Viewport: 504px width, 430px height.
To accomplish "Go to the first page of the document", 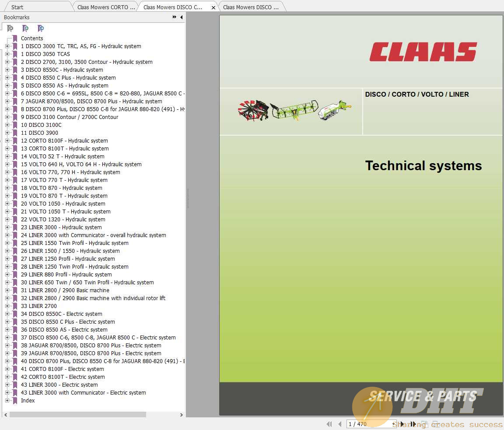I will (x=329, y=424).
